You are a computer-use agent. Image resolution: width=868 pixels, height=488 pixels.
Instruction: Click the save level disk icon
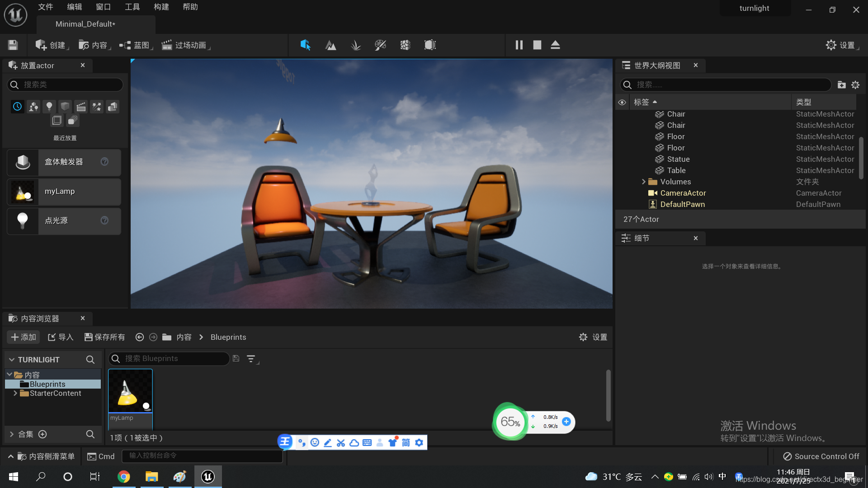[13, 45]
